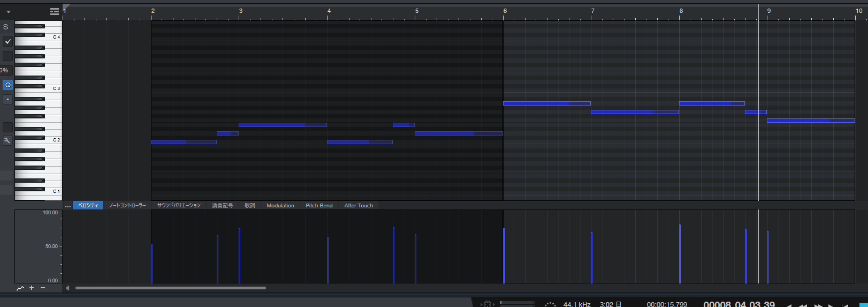The width and height of the screenshot is (868, 307).
Task: Click bar 5 on the timeline ruler
Action: click(x=417, y=11)
